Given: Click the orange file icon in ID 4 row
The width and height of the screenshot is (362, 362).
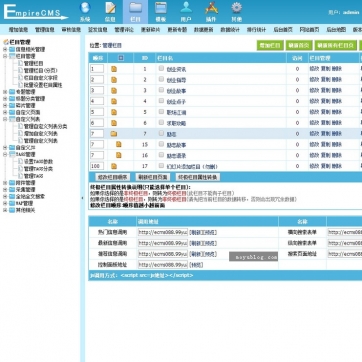Looking at the screenshot, I should (x=114, y=101).
